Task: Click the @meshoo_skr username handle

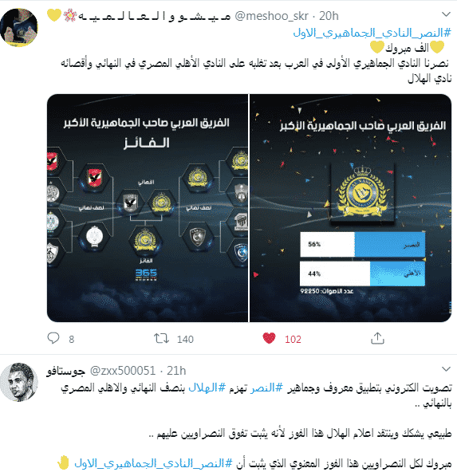Action: (x=272, y=16)
